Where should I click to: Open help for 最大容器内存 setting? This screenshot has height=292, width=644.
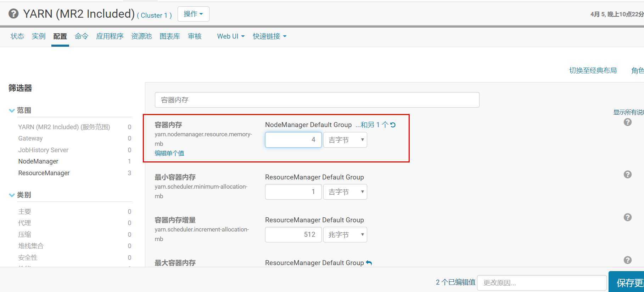coord(628,260)
